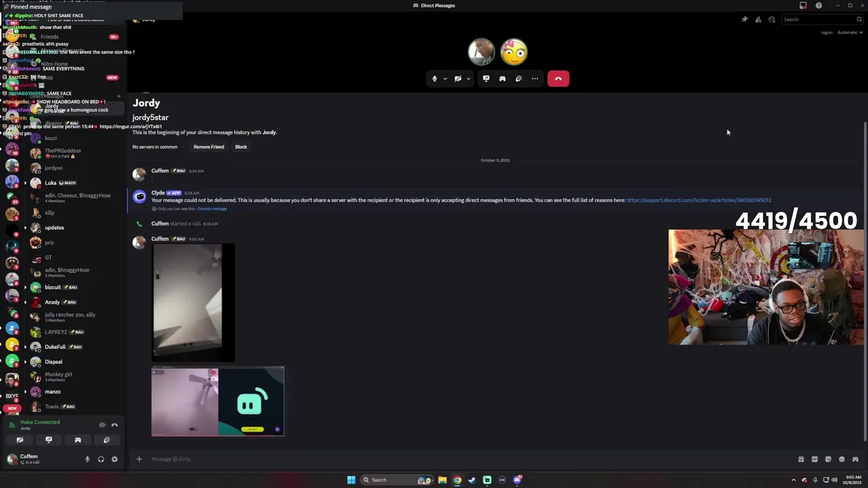Open the Discord support article link
This screenshot has width=868, height=488.
[x=698, y=200]
